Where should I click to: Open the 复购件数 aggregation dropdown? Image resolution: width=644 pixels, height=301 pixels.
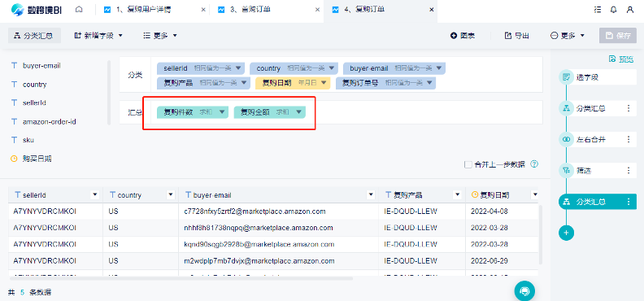point(222,111)
